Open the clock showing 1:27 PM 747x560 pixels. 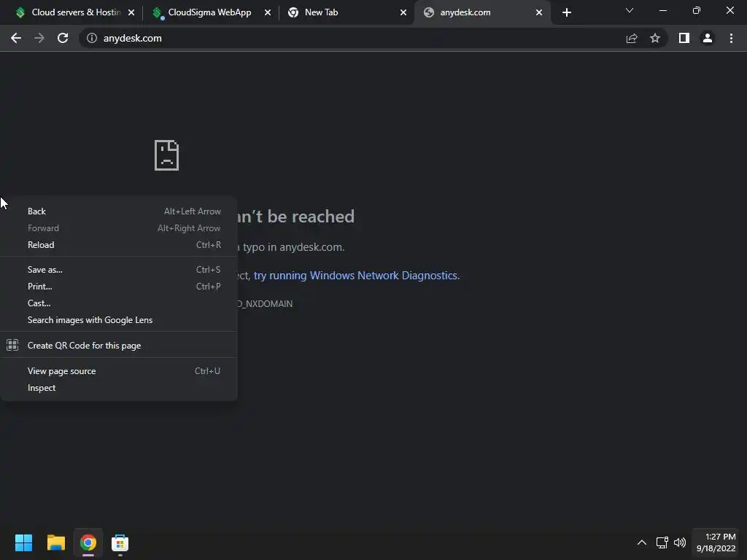point(716,542)
